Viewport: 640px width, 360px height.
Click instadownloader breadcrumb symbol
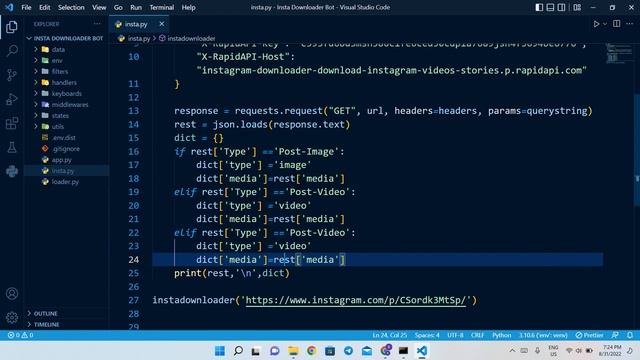[x=187, y=38]
